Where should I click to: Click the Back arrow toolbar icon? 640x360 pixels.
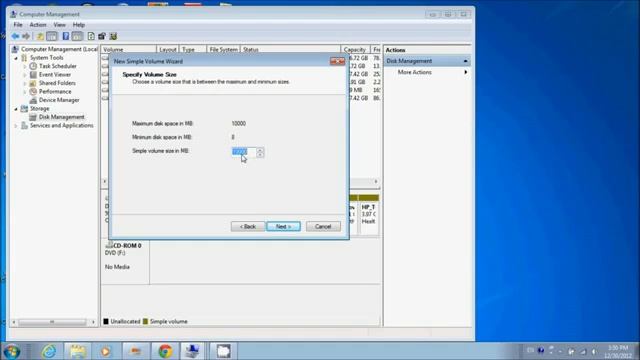coord(15,36)
